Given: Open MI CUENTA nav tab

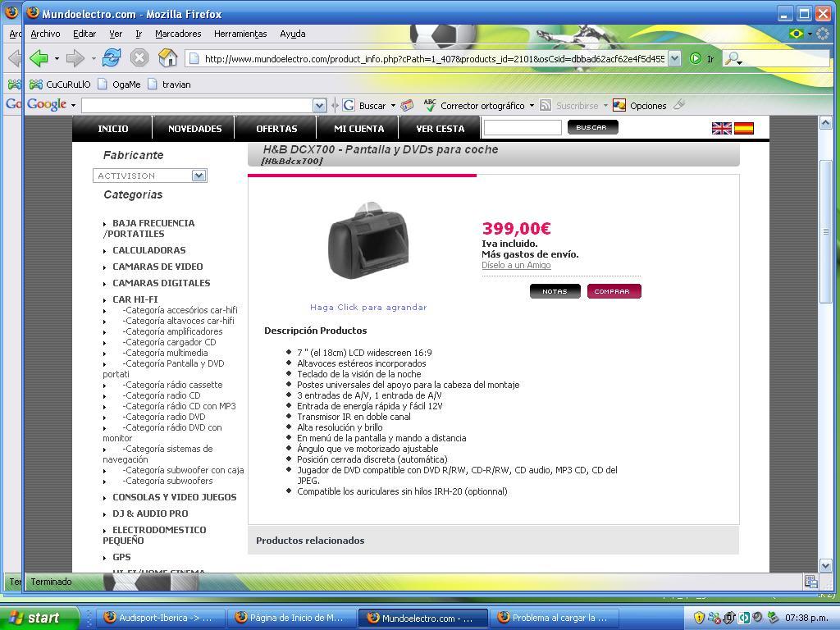Looking at the screenshot, I should (358, 129).
